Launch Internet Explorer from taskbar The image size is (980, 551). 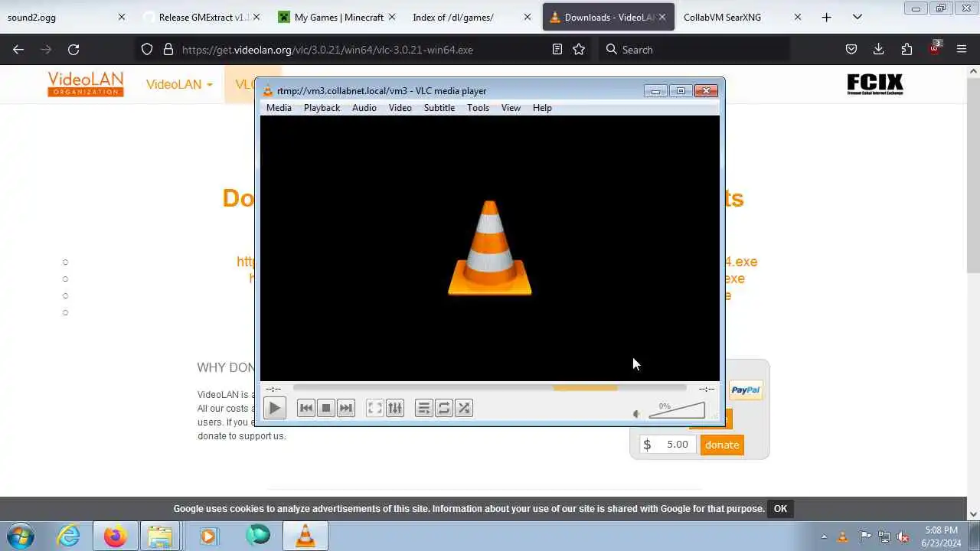pos(69,536)
